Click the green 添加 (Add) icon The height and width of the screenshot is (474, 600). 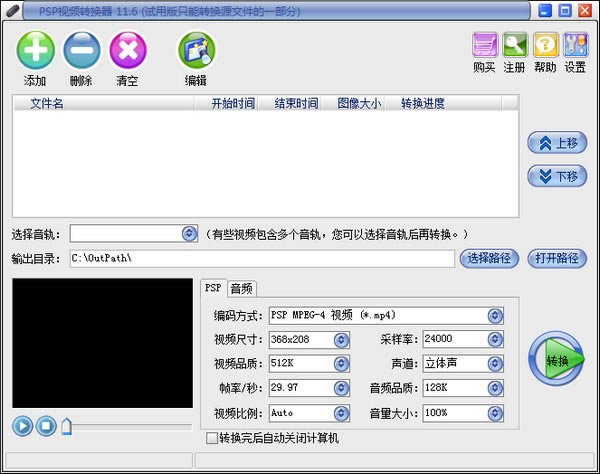[x=35, y=50]
